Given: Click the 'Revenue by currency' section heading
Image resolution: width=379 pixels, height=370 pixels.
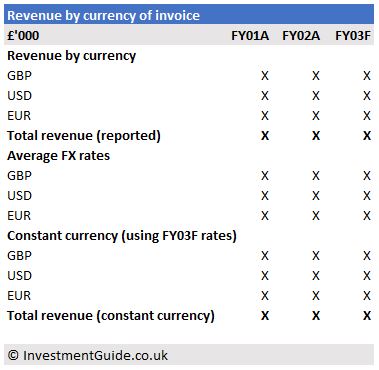Looking at the screenshot, I should (x=71, y=56).
